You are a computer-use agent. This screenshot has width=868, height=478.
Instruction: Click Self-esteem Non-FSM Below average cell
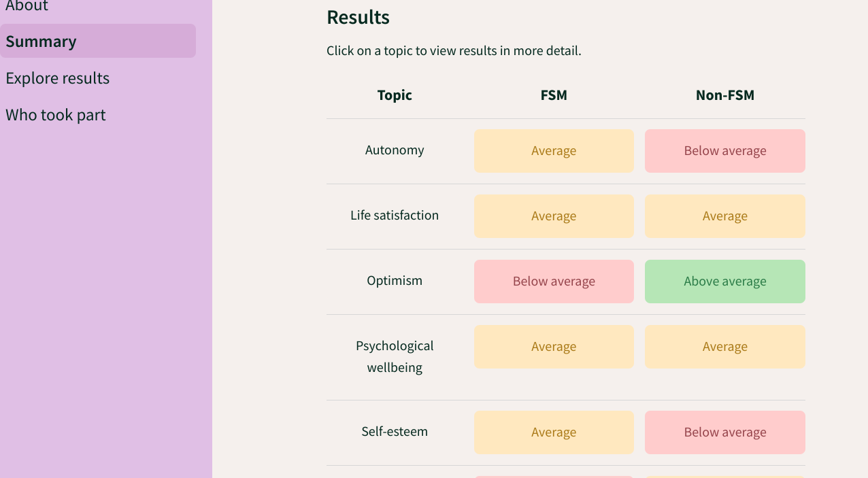[725, 432]
